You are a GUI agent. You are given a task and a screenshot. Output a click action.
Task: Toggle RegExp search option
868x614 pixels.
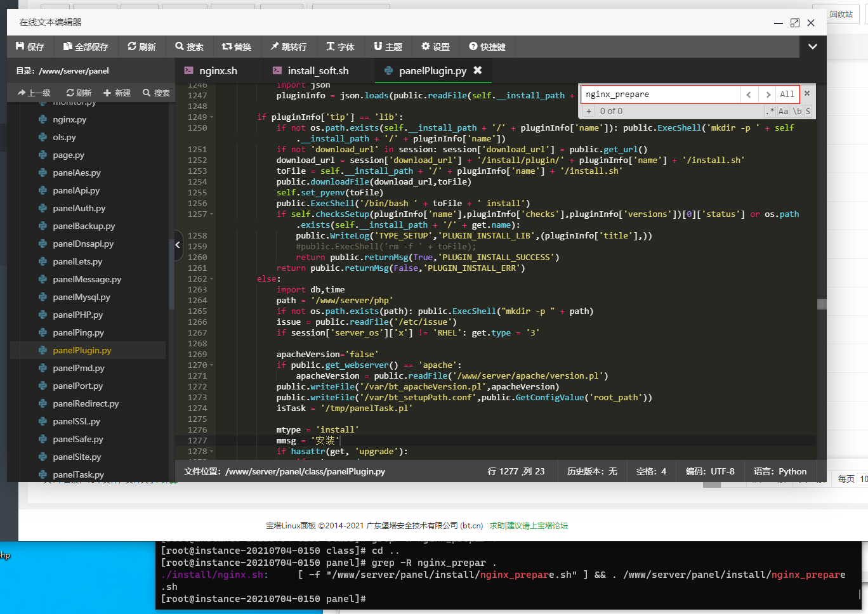coord(770,111)
